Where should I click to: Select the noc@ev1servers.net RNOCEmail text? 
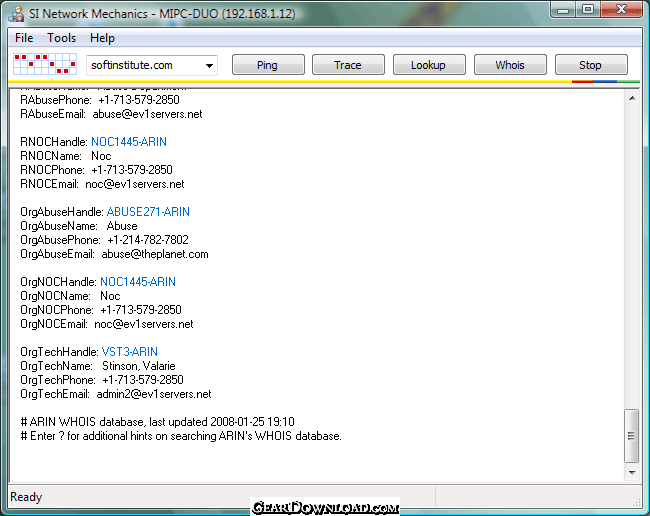135,184
